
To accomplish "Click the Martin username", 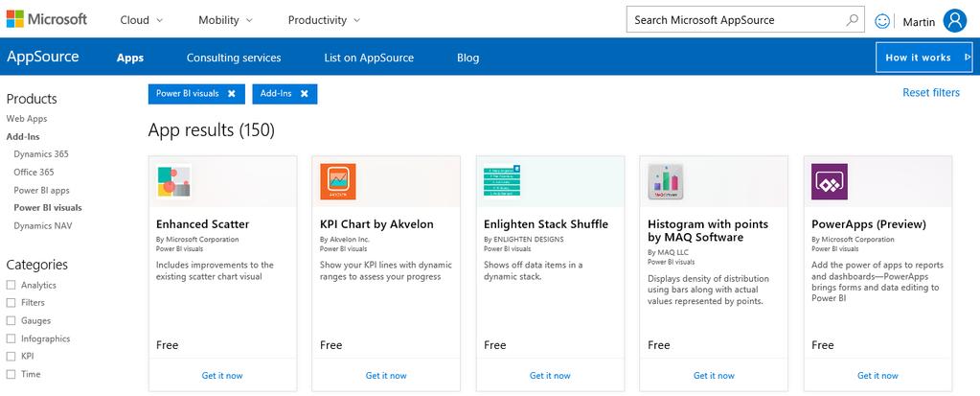I will click(x=919, y=22).
